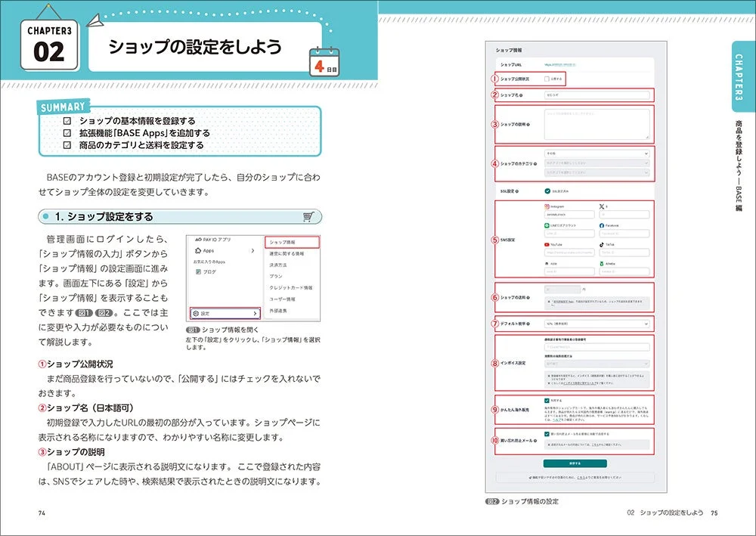Click the お気に入りのApps label

coord(209,262)
